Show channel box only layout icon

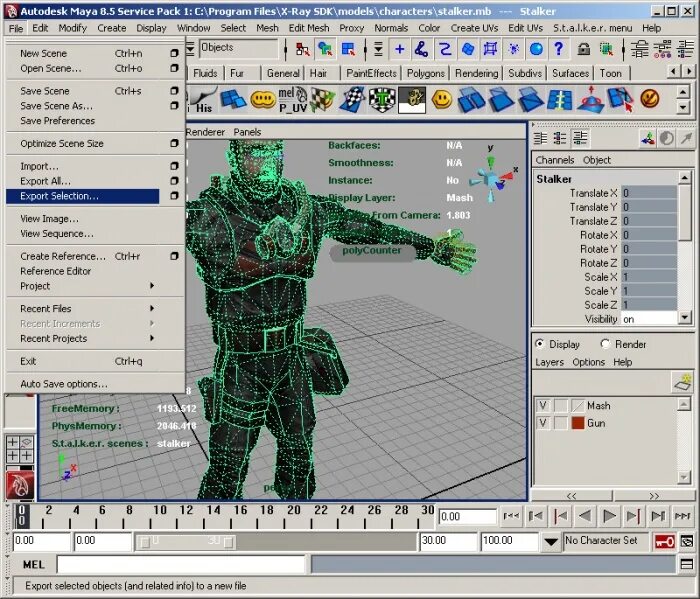tap(541, 139)
